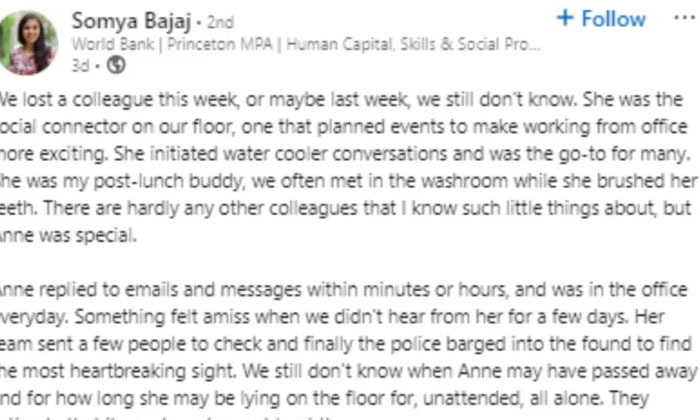Open Somya Bajaj's profile photo

pos(31,42)
